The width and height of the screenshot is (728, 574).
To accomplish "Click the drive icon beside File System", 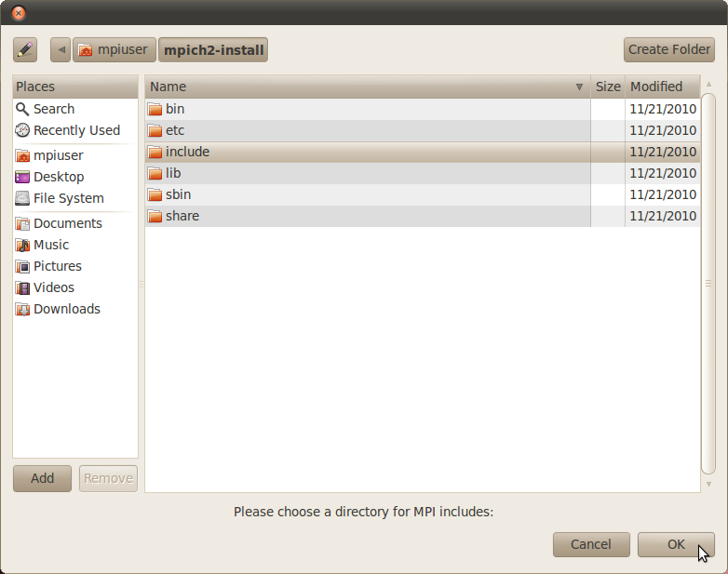I will click(x=22, y=198).
